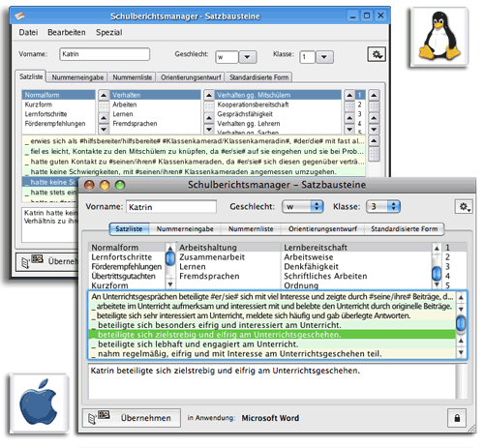484x448 pixels.
Task: Click the green zoom button of Mac window
Action: point(120,185)
